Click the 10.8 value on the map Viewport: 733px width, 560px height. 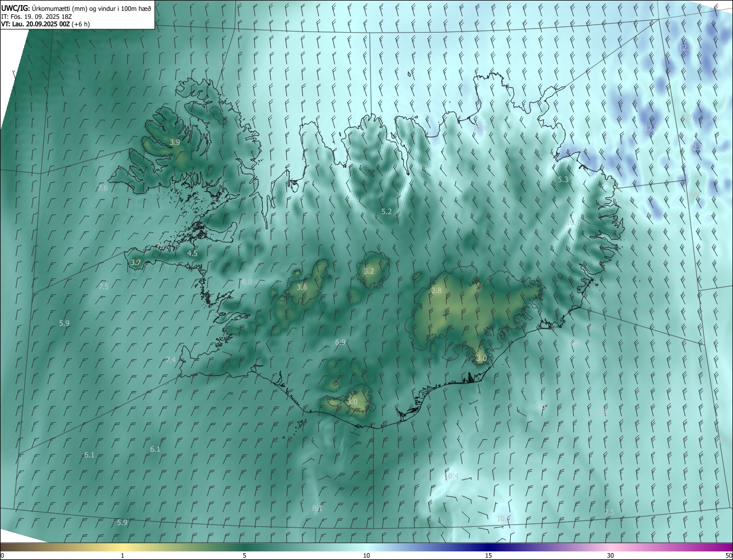[503, 518]
